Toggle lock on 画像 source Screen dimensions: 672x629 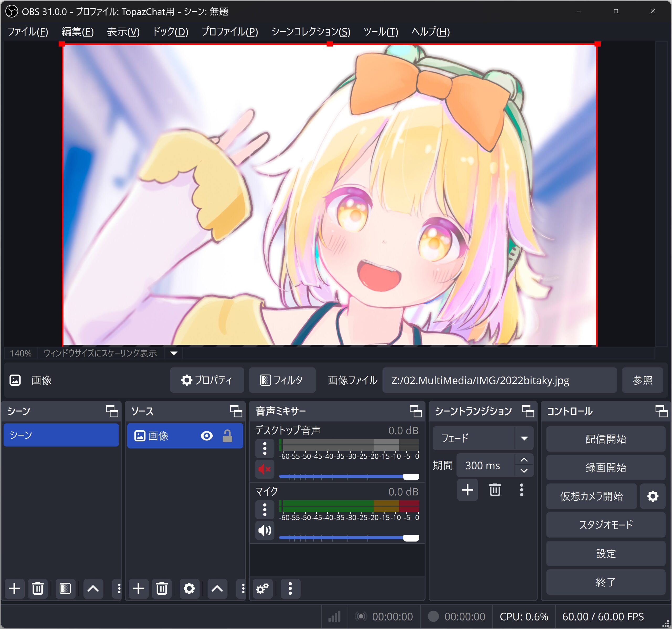pos(228,436)
